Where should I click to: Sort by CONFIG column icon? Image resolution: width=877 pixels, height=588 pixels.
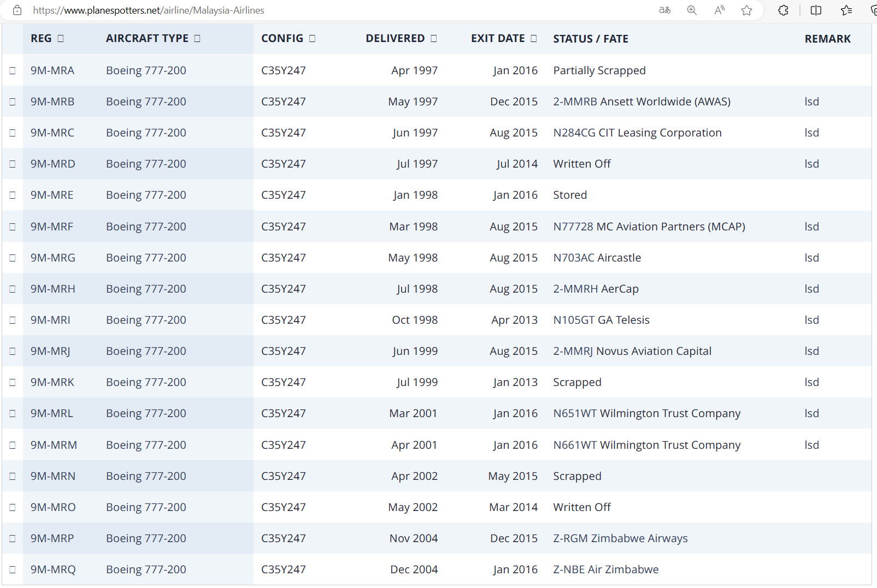tap(312, 38)
